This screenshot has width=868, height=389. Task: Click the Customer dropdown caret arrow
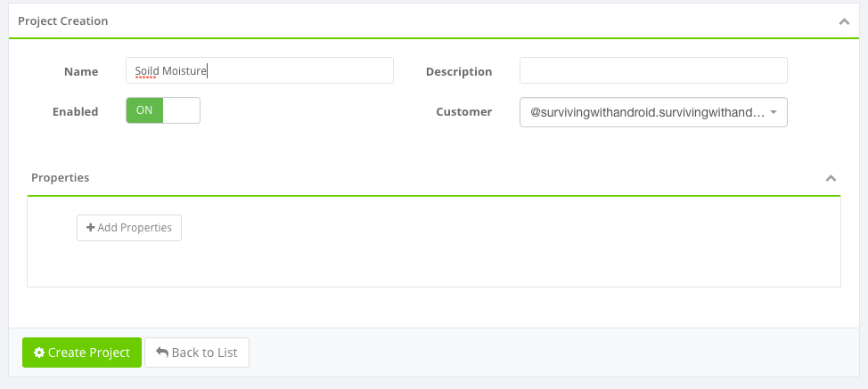pyautogui.click(x=773, y=112)
